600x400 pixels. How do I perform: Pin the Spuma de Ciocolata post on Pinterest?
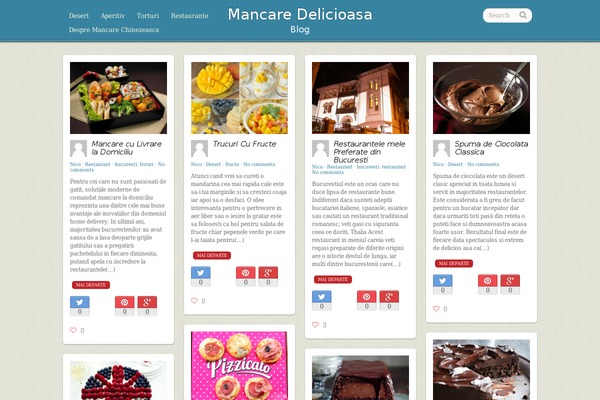point(488,284)
